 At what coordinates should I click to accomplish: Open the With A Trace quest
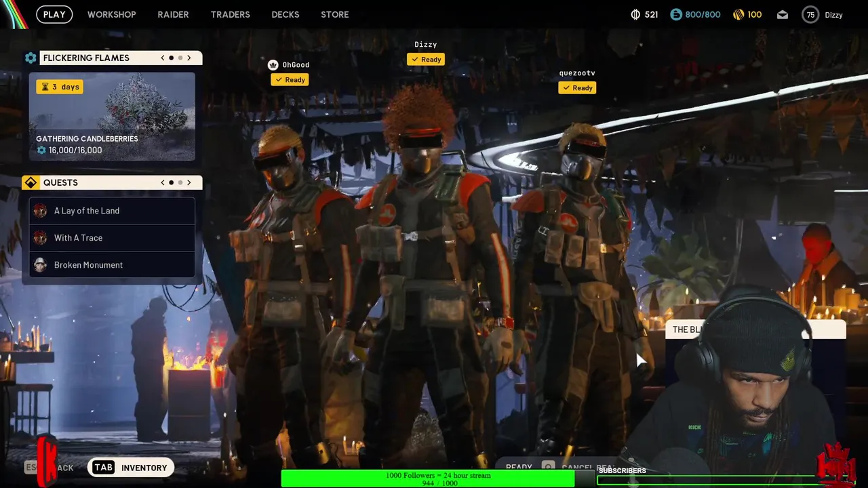[x=112, y=238]
